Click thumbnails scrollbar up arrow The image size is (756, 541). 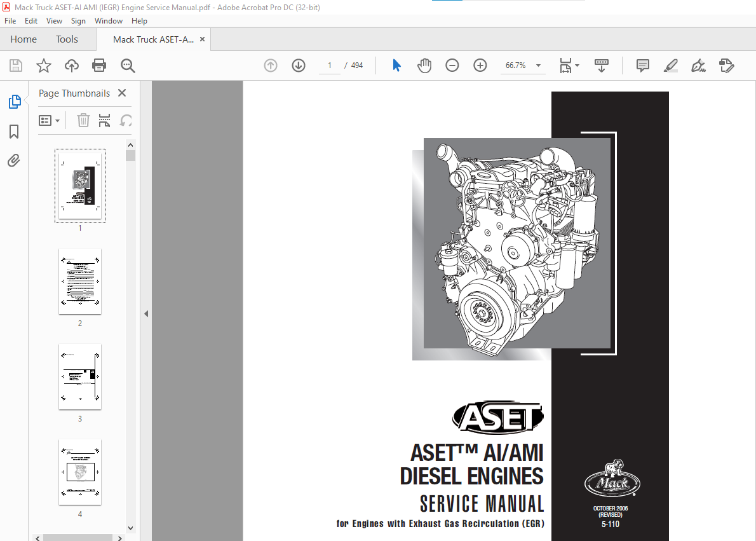pos(130,145)
